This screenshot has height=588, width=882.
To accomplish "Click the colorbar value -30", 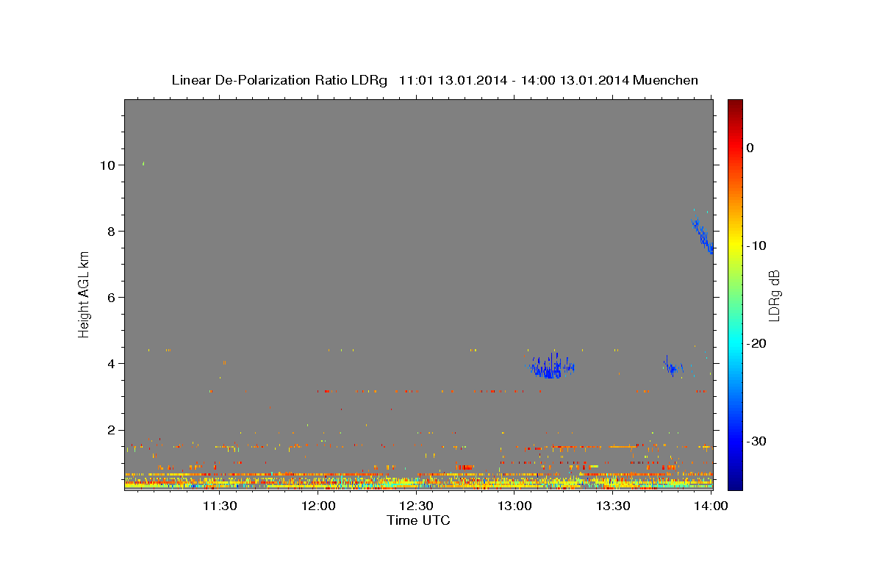I will (757, 441).
